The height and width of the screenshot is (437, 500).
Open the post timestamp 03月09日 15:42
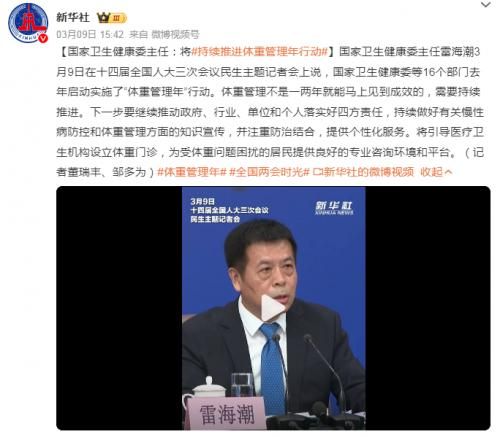coord(90,34)
